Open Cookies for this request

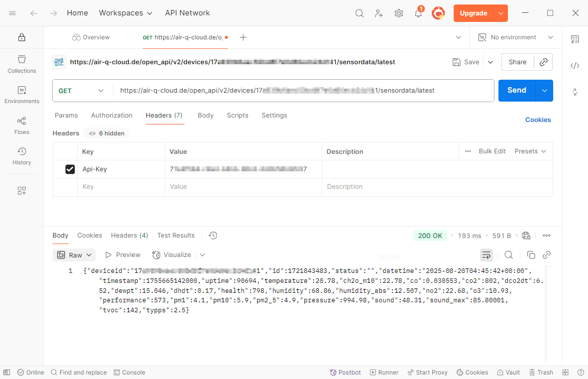(538, 120)
